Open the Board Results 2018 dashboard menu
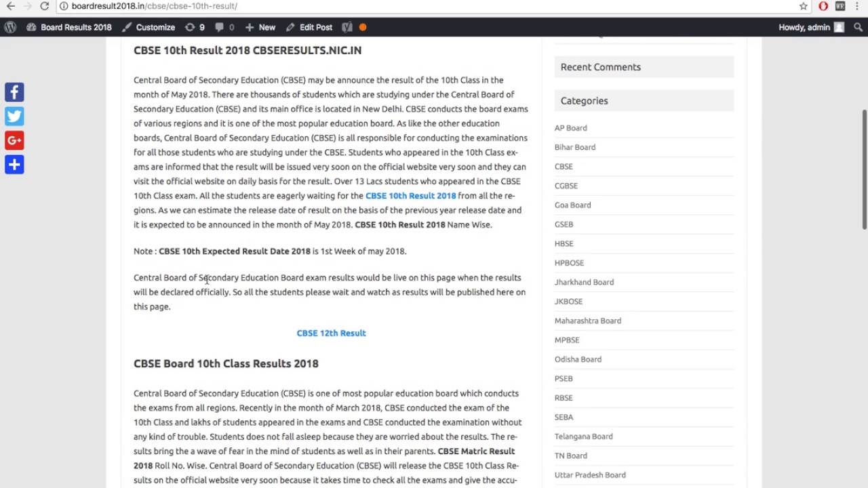This screenshot has height=488, width=868. click(68, 27)
